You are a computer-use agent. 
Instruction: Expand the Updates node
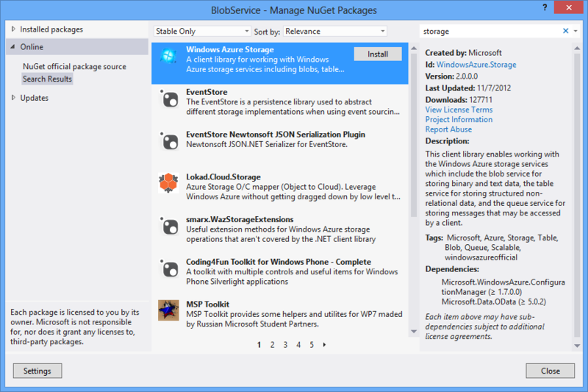click(13, 98)
